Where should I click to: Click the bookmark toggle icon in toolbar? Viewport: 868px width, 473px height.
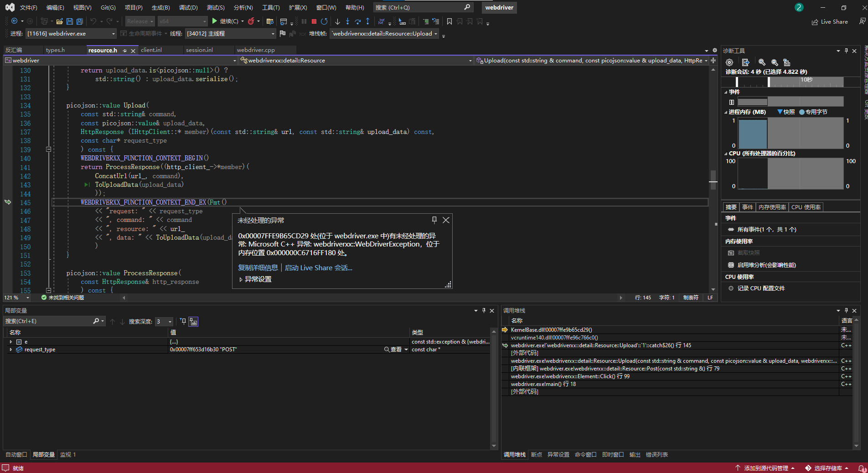pyautogui.click(x=449, y=21)
